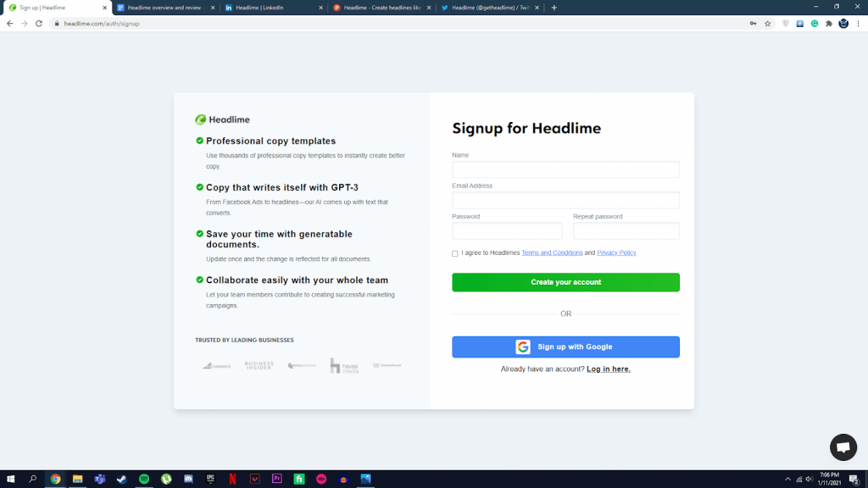Click the Havas Media logo

point(344,366)
